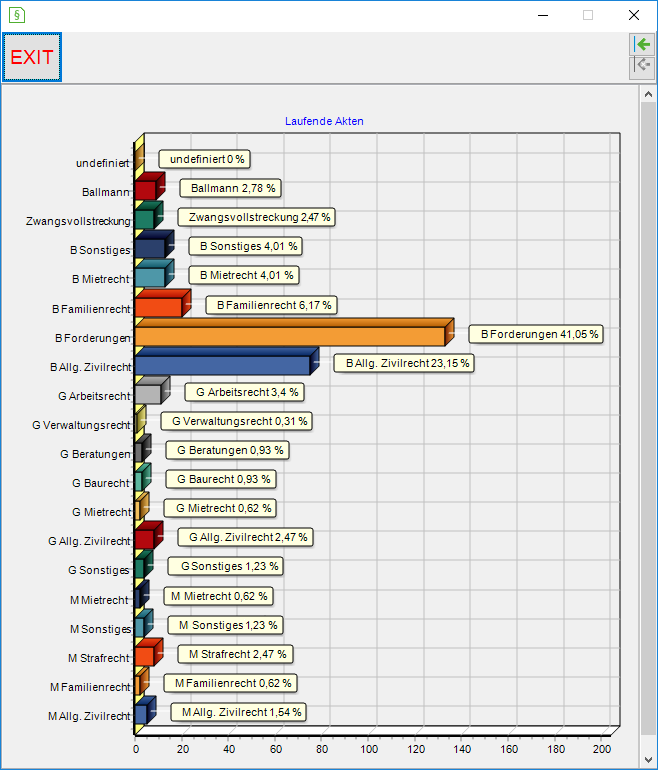Click the 'B Allg. Zivilrecht 23,15 %' label
This screenshot has width=658, height=770.
tap(404, 363)
